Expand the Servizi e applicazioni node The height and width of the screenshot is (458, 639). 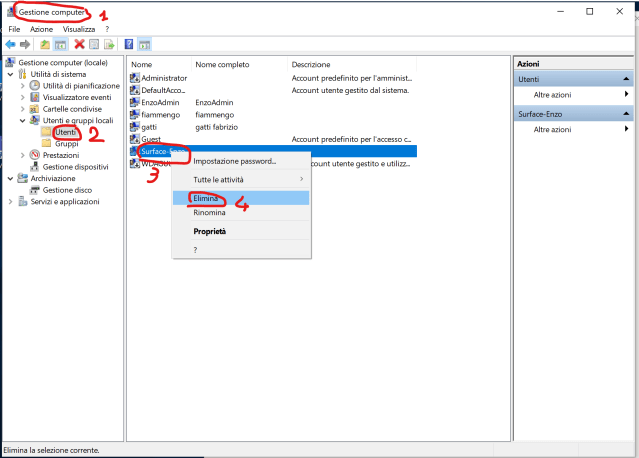pos(11,201)
